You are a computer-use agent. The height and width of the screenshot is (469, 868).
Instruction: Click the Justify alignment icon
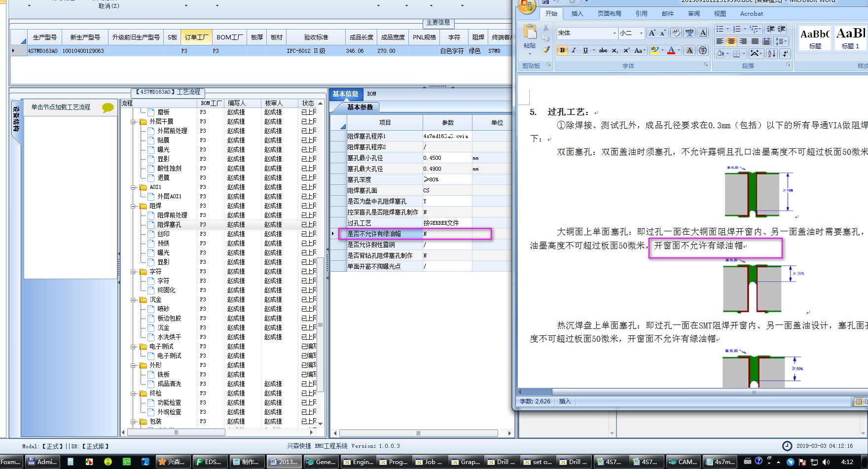pos(755,41)
